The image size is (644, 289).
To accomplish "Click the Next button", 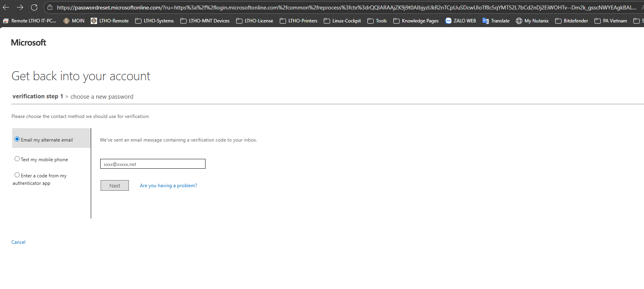I will 115,186.
